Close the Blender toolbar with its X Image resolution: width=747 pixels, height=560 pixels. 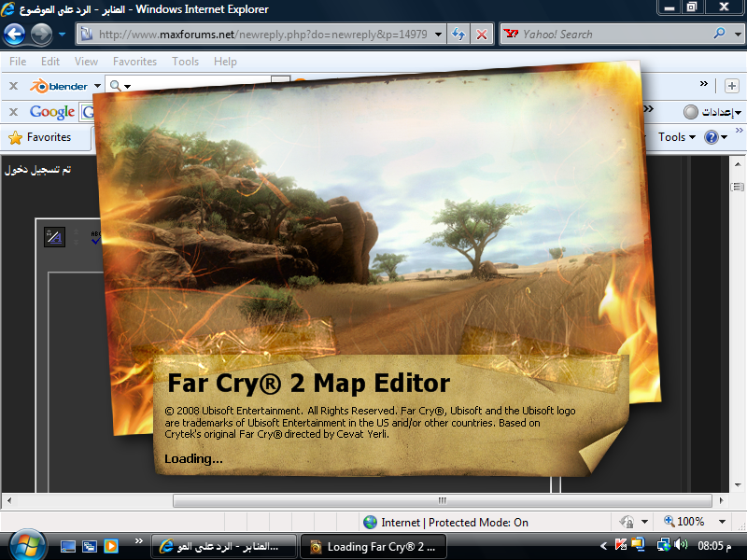(x=13, y=86)
